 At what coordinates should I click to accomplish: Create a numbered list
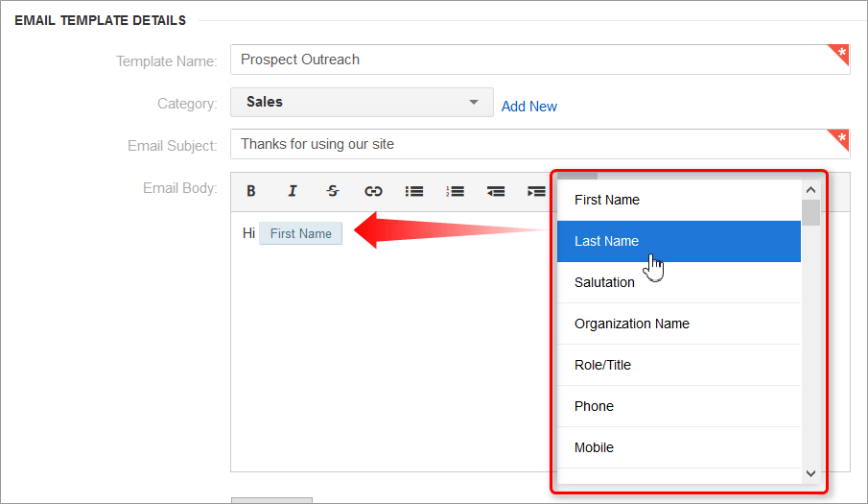455,191
